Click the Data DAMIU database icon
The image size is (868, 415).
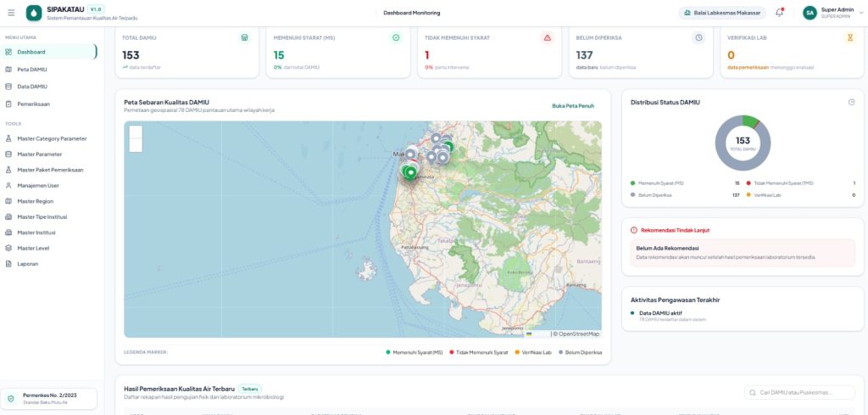[x=8, y=87]
